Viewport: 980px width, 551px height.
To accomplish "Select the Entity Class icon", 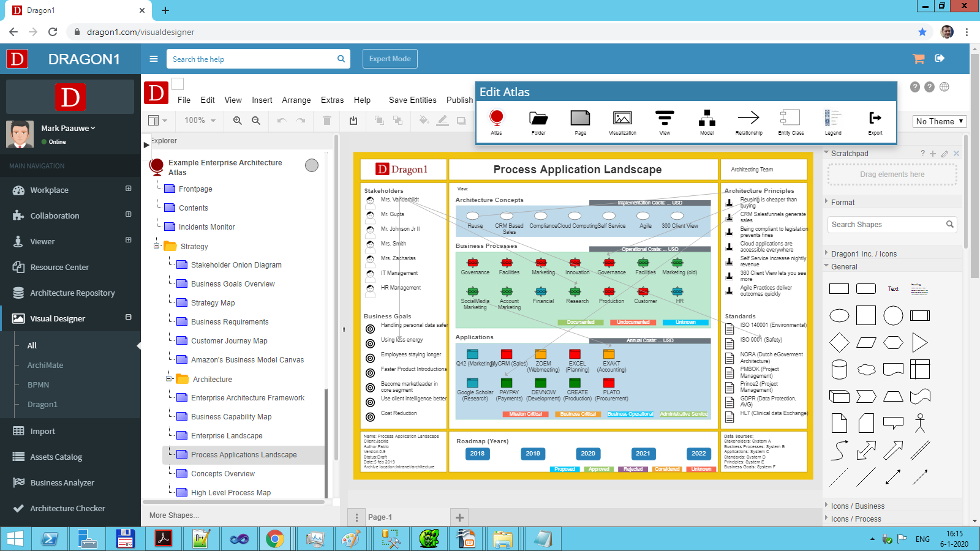I will (791, 119).
